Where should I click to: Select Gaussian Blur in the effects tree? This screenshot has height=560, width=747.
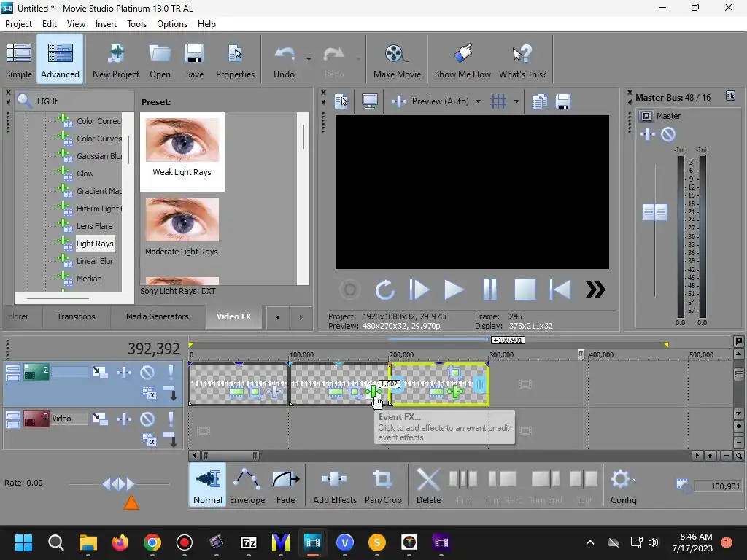[x=98, y=156]
